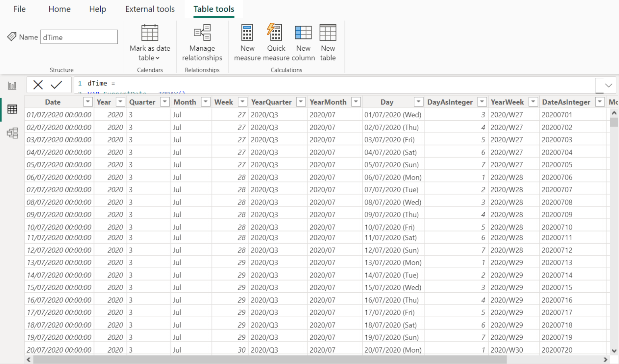
Task: Open Model view in left sidebar
Action: coord(12,133)
